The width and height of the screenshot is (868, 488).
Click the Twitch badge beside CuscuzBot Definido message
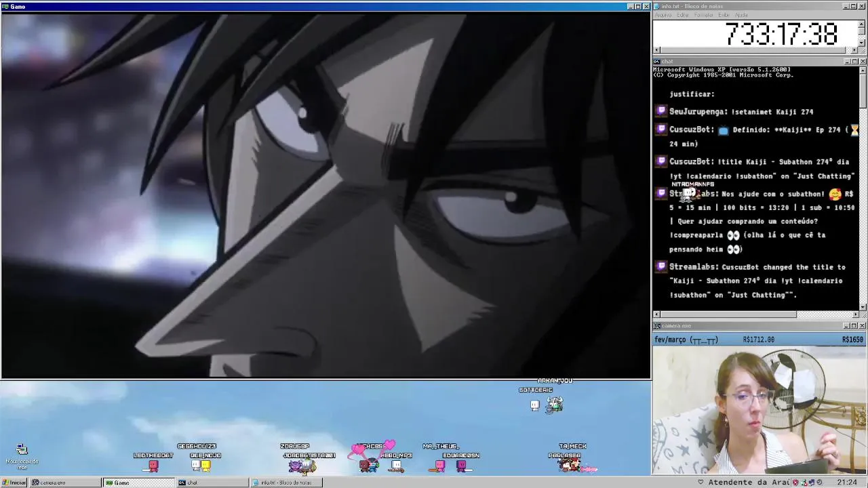click(x=662, y=129)
